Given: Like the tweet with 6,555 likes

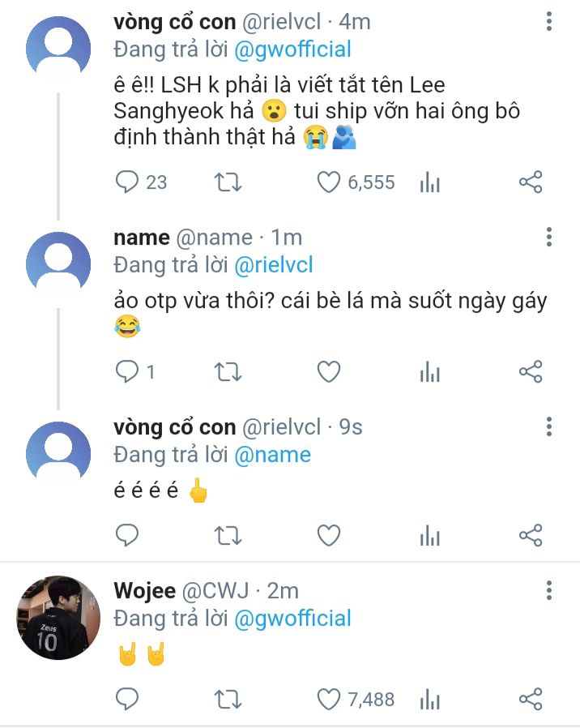Looking at the screenshot, I should 329,182.
